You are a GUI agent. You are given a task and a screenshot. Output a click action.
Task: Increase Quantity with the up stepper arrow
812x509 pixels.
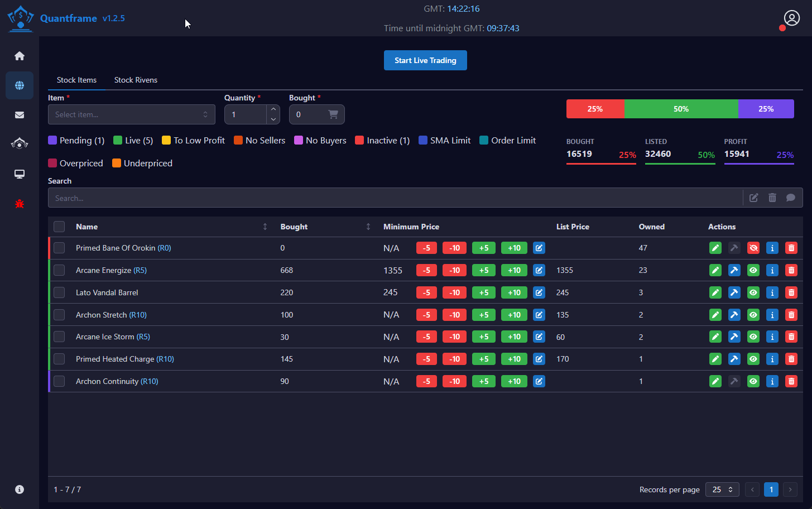[273, 109]
